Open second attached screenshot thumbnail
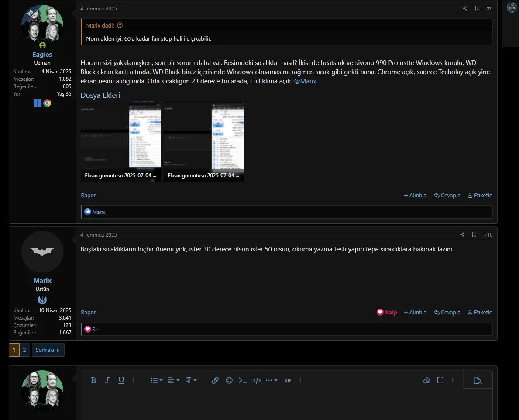The image size is (519, 420). tap(204, 141)
